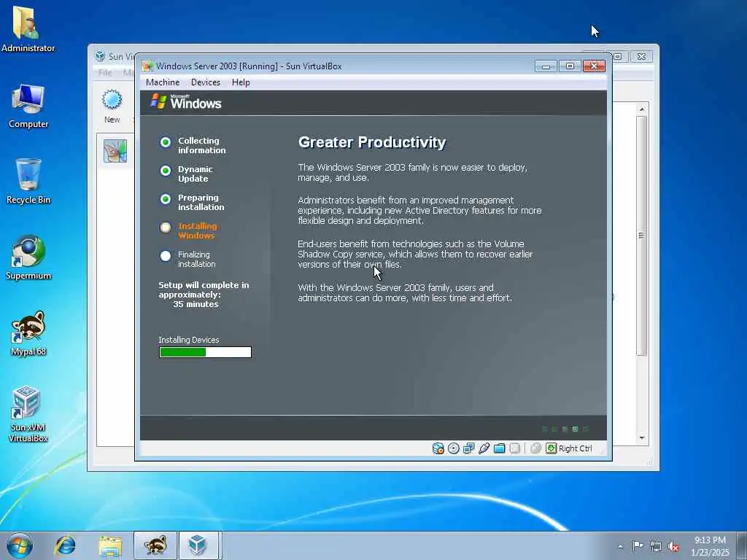Click the Installing Windows step bullet

coord(166,227)
